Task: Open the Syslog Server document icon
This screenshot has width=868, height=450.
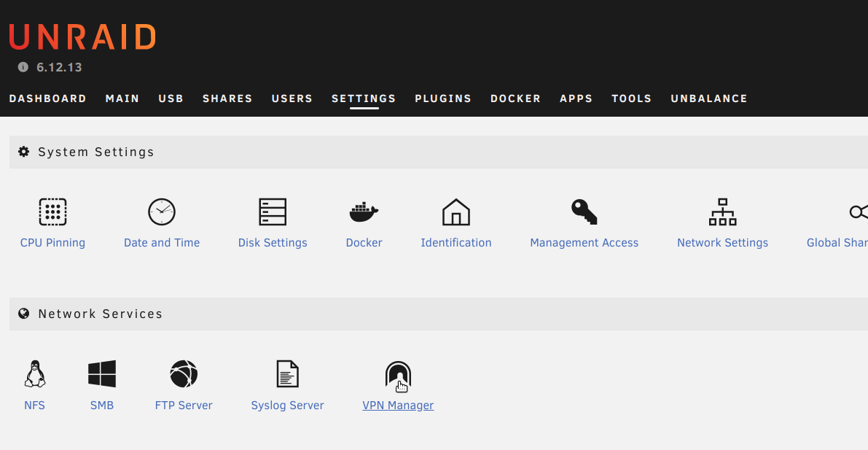Action: [287, 374]
